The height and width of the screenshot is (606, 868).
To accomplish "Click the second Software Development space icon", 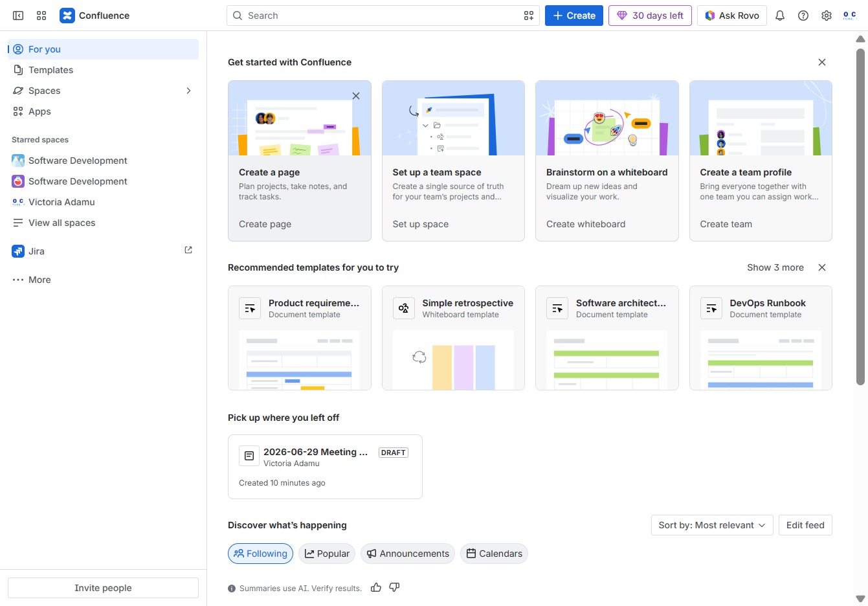I will point(18,181).
